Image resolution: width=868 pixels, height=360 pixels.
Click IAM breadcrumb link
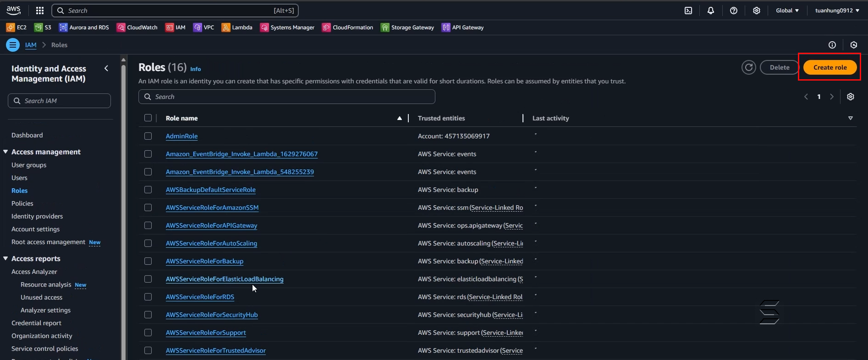[x=31, y=45]
